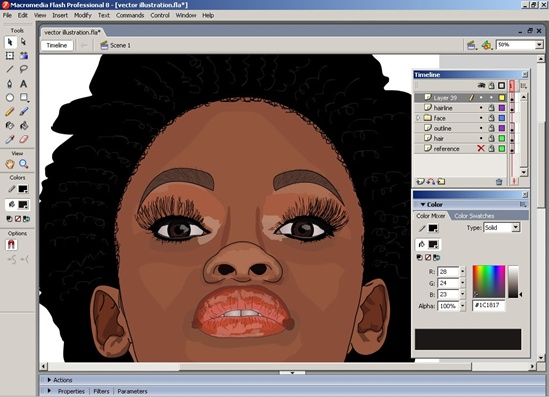Toggle visibility dot of hairline layer
Screen dimensions: 549x397
(481, 108)
